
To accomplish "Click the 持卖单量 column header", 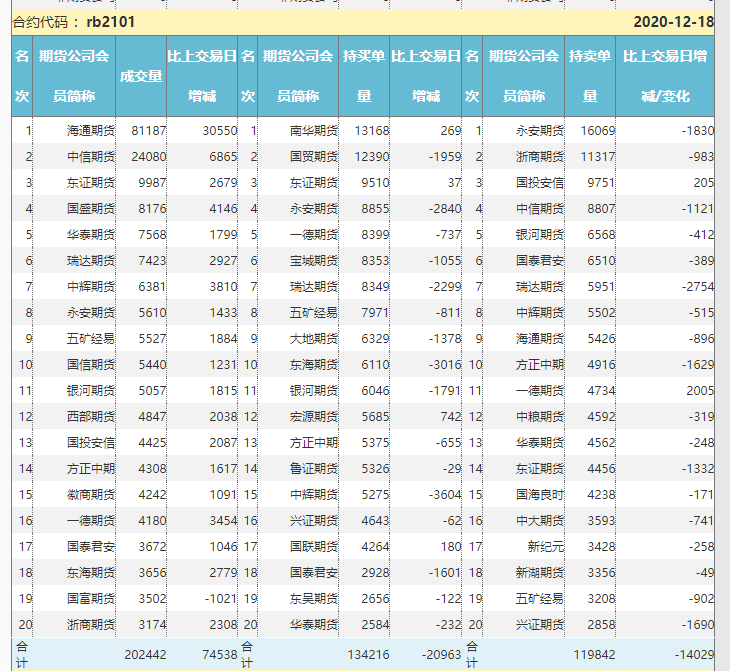I will click(590, 76).
